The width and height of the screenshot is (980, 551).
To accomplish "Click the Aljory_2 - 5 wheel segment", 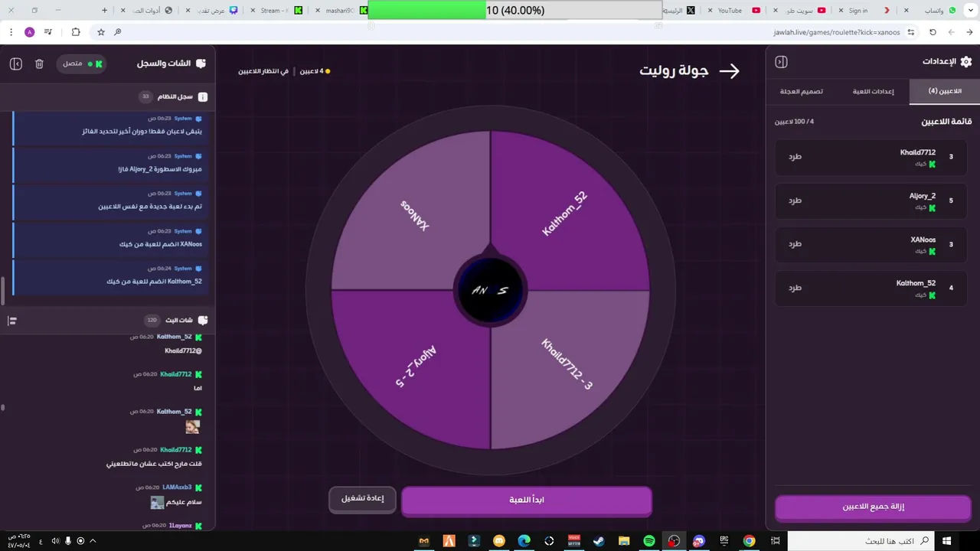I will click(416, 367).
